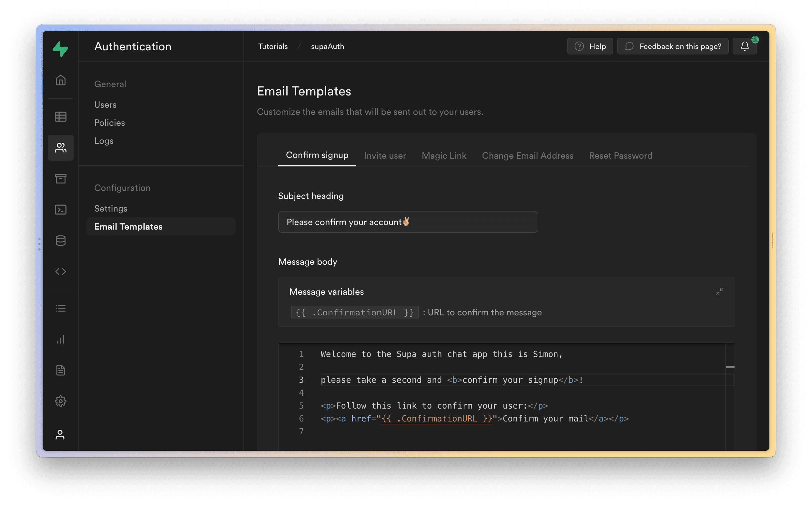Click the Logs menu item
This screenshot has width=812, height=505.
coord(104,140)
